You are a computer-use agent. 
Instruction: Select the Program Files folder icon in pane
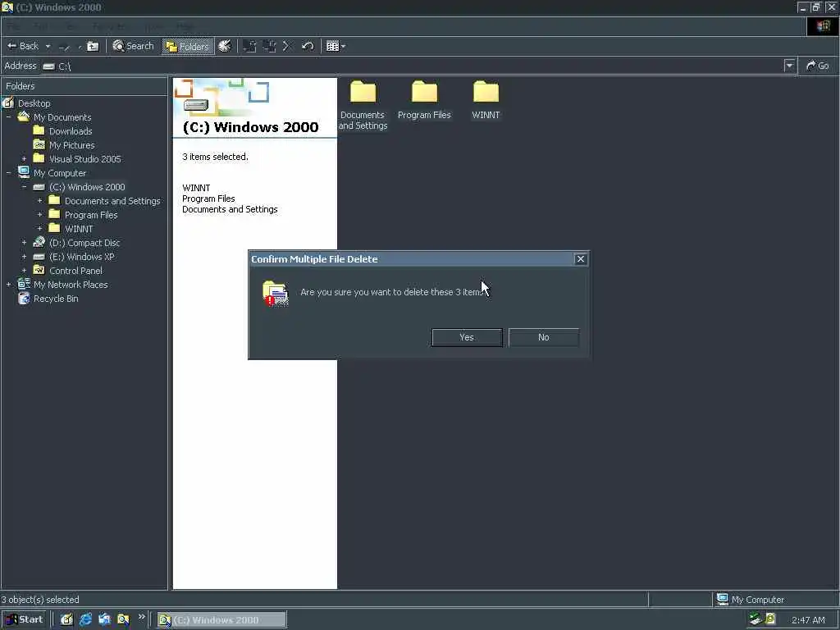[424, 92]
